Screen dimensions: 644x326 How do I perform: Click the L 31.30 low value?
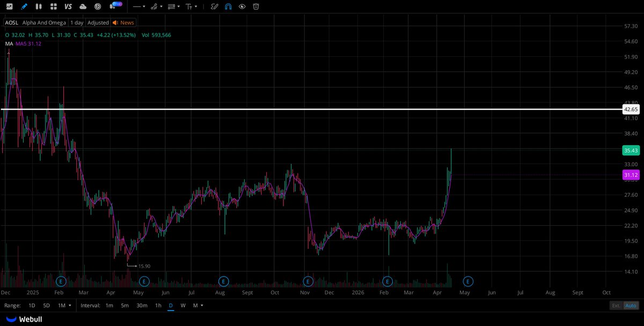point(61,35)
